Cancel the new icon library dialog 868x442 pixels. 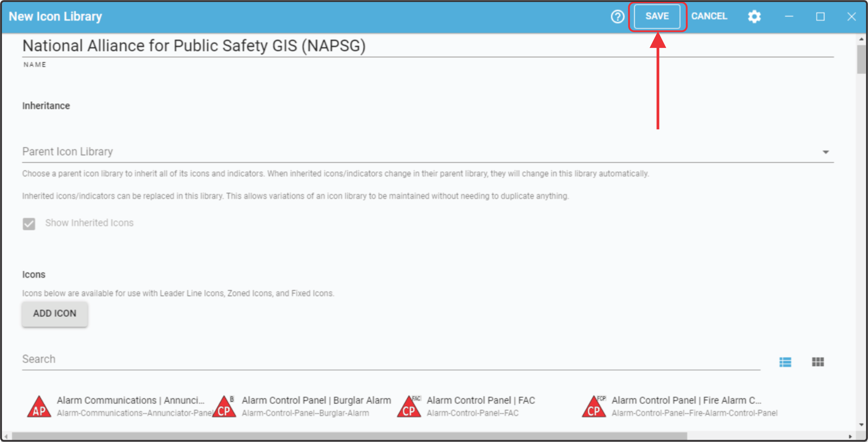point(709,16)
